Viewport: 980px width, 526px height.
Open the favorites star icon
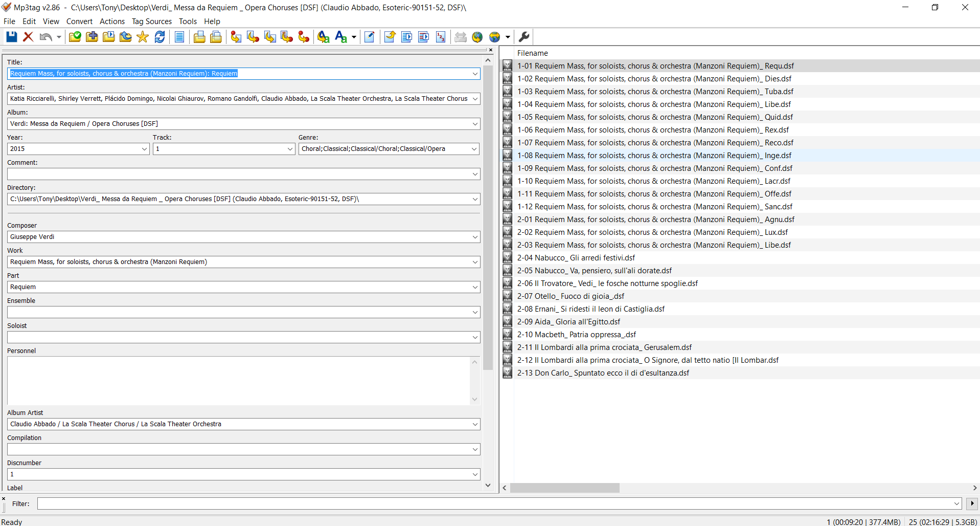(143, 37)
